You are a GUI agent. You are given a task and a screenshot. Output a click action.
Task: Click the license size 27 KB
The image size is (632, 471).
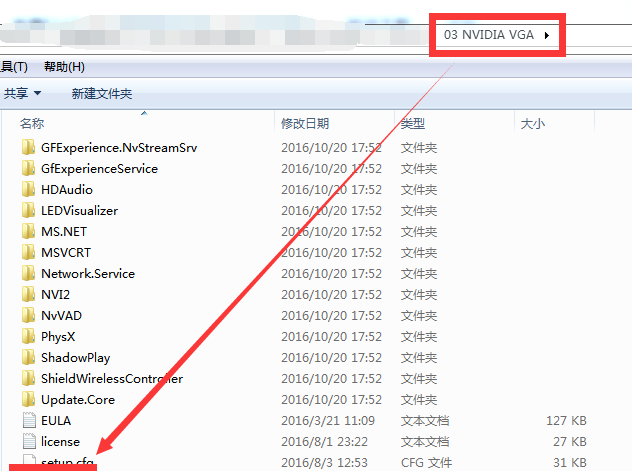click(570, 442)
